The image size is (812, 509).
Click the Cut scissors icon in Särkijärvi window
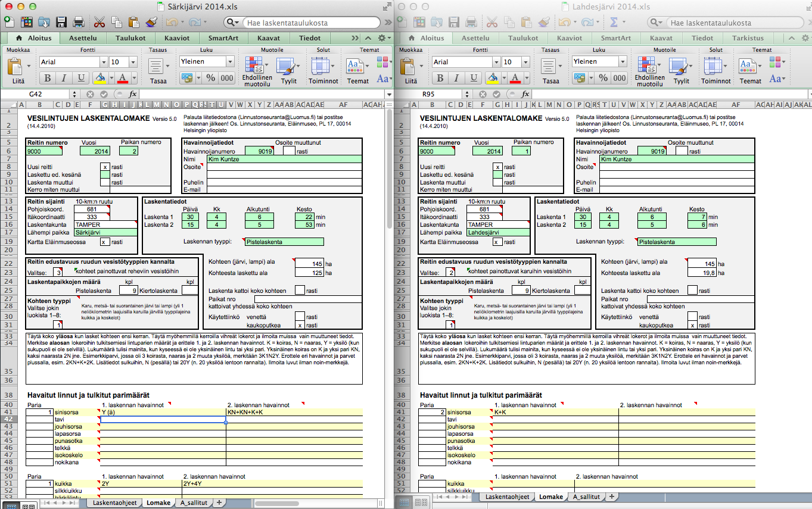coord(99,23)
